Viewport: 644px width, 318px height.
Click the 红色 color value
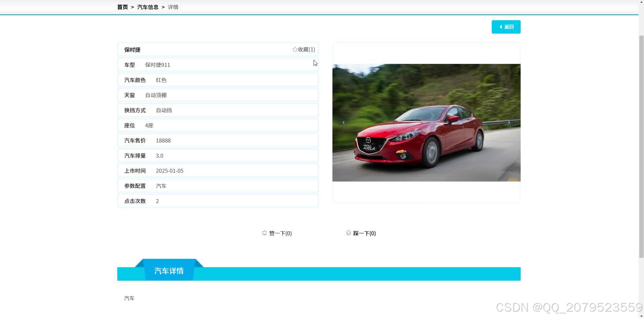click(161, 80)
